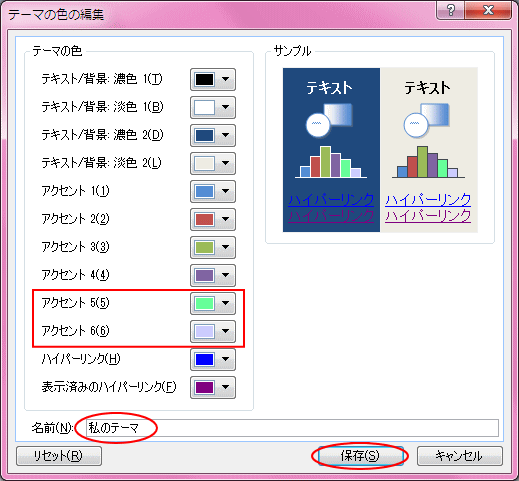Click the テキスト/背景: 淡色 2(L) label

tap(101, 163)
